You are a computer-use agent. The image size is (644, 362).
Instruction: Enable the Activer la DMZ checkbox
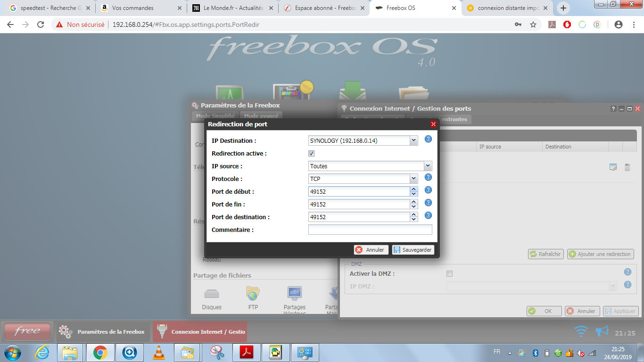pyautogui.click(x=449, y=273)
